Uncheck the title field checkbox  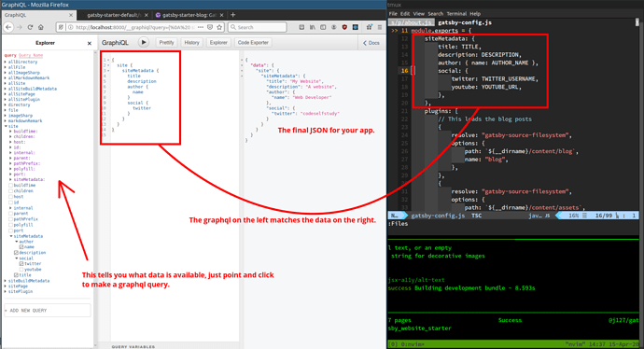click(17, 275)
